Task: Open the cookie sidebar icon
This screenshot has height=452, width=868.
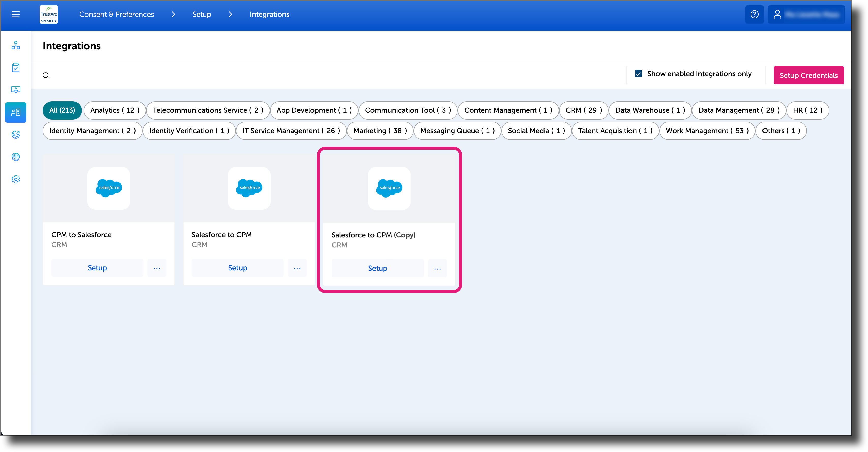Action: pos(16,135)
